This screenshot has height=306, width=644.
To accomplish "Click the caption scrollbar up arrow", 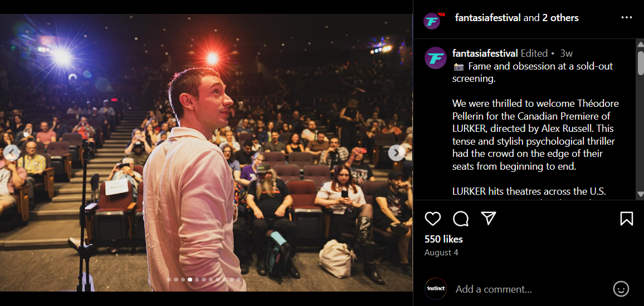I will [640, 43].
